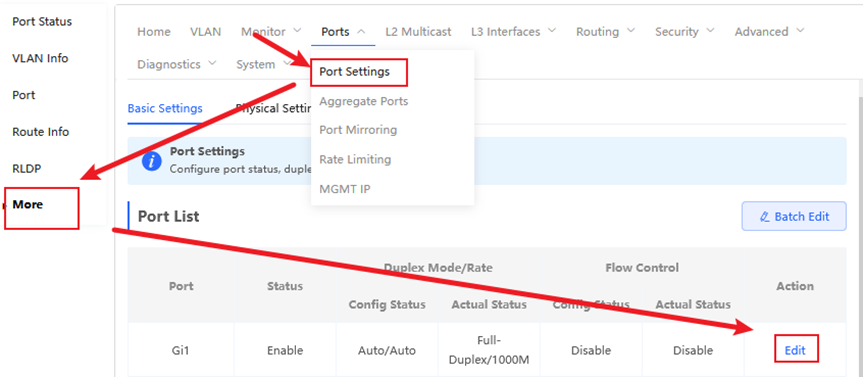Image resolution: width=863 pixels, height=377 pixels.
Task: Click Edit link for port Gi1
Action: point(795,350)
